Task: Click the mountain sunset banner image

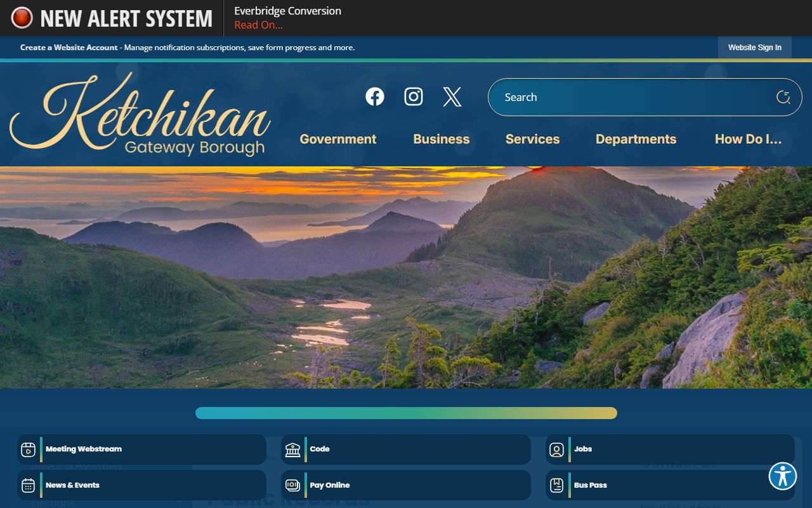Action: tap(406, 277)
